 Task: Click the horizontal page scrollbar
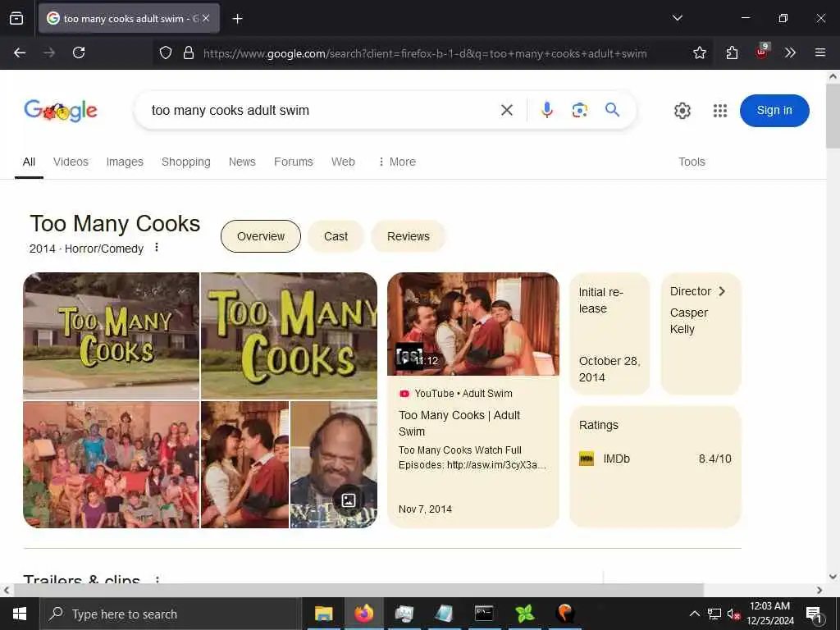point(358,590)
